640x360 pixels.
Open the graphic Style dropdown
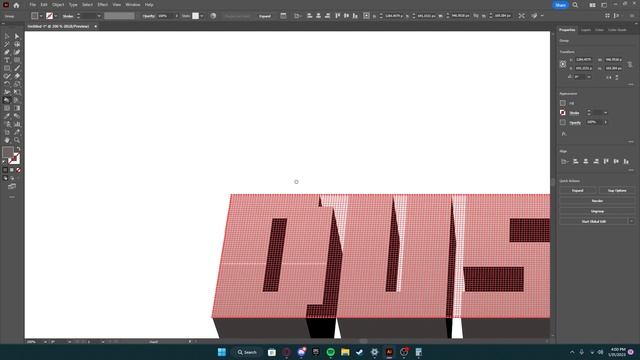202,16
